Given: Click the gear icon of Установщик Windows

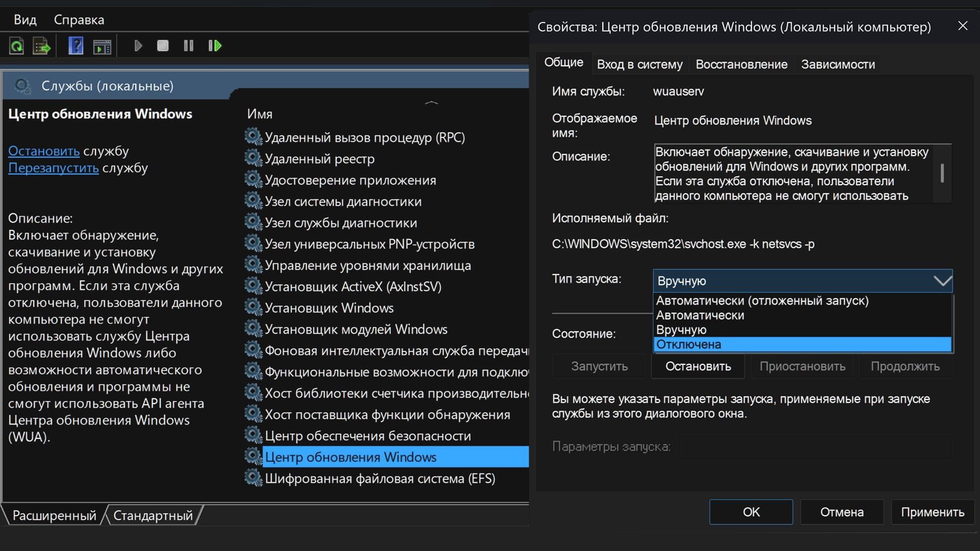Looking at the screenshot, I should click(x=253, y=308).
